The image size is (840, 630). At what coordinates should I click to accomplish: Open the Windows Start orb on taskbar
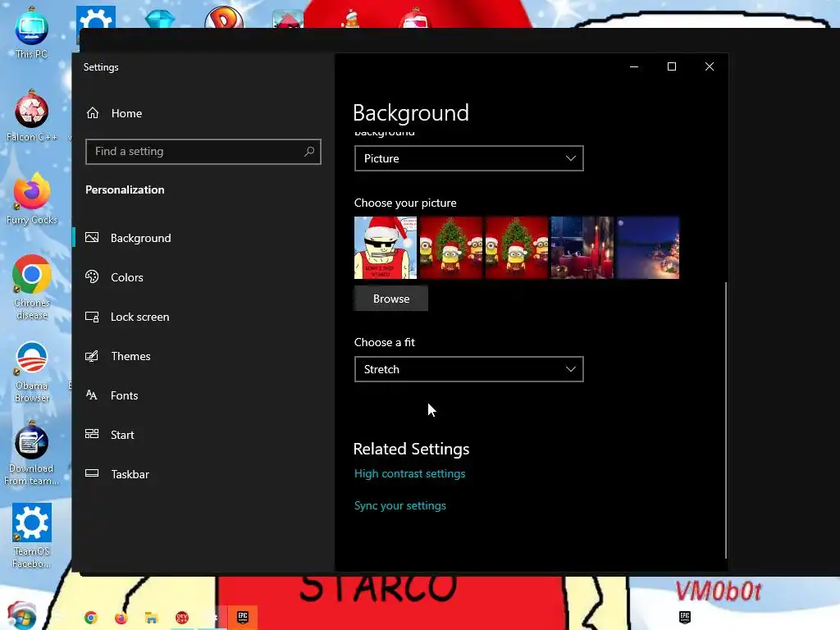(x=21, y=615)
